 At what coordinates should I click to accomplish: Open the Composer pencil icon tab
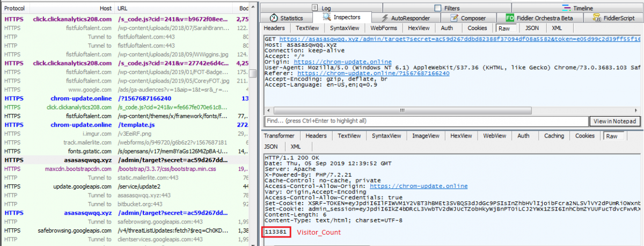tap(454, 18)
